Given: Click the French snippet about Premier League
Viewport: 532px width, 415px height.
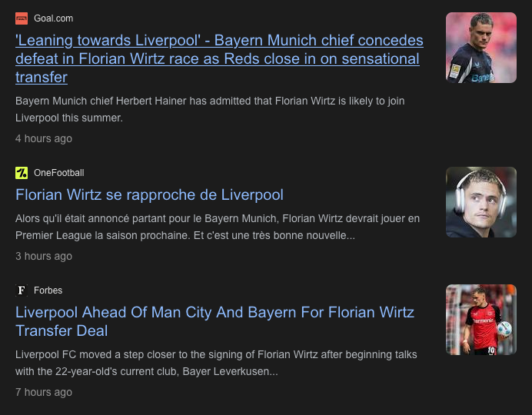Looking at the screenshot, I should coord(218,227).
